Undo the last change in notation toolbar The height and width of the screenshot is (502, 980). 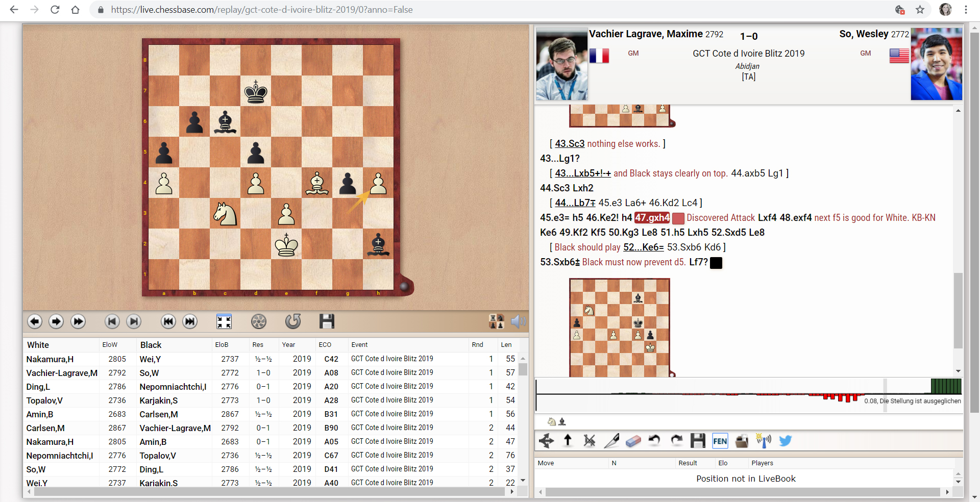pos(654,441)
